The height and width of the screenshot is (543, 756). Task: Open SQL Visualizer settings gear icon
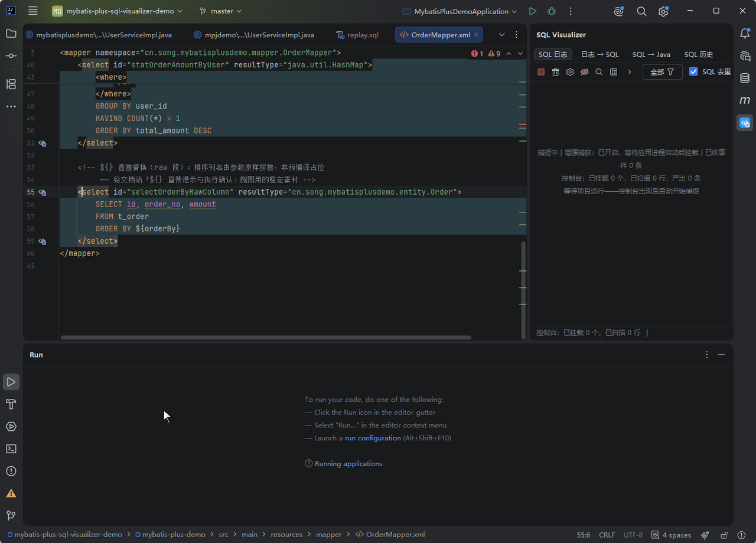570,72
